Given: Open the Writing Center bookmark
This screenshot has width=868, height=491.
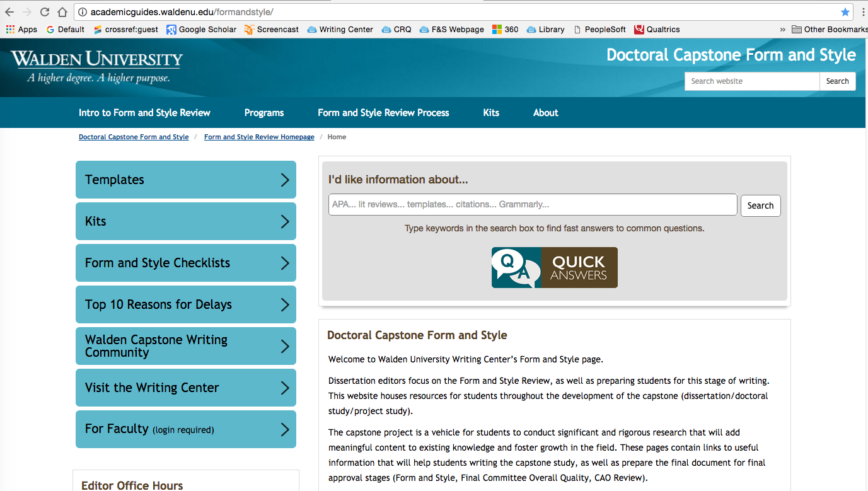Looking at the screenshot, I should coord(340,29).
